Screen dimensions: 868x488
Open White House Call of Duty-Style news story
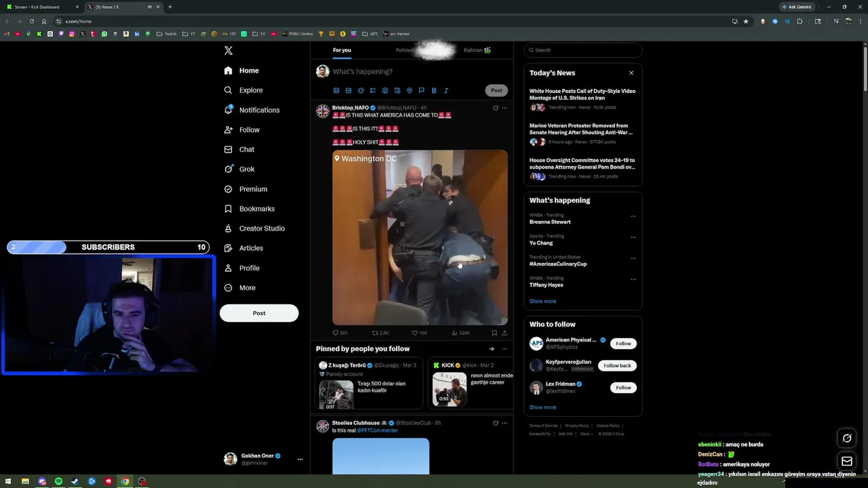point(583,99)
